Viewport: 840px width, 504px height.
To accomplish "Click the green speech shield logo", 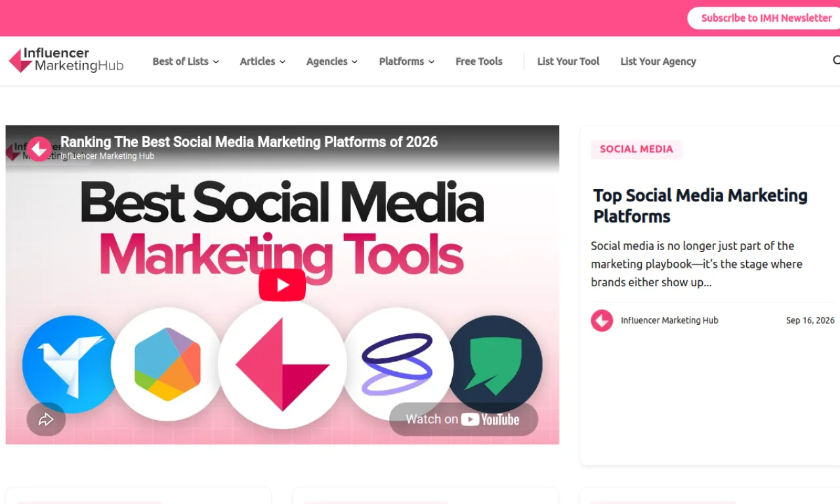I will 495,364.
